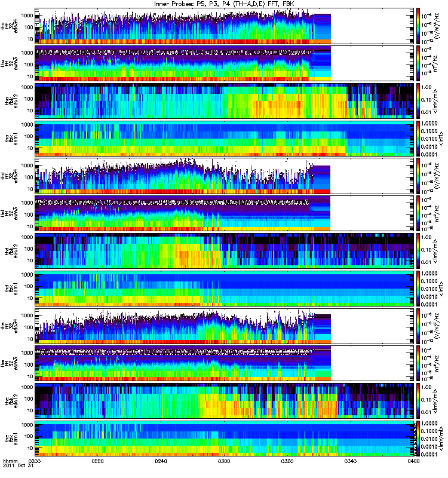This screenshot has height=478, width=448.
Task: Select the the fff_32 edc34 spectrogram panel
Action: pyautogui.click(x=224, y=326)
